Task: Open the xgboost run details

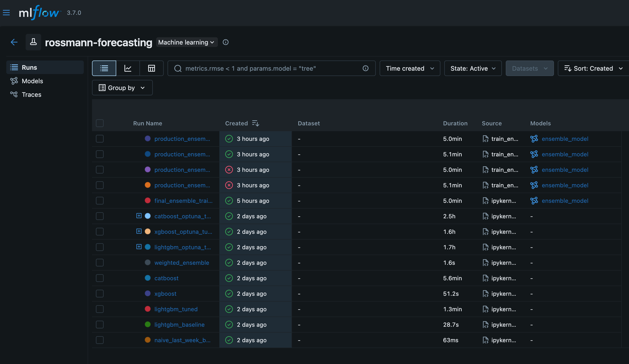Action: [165, 294]
